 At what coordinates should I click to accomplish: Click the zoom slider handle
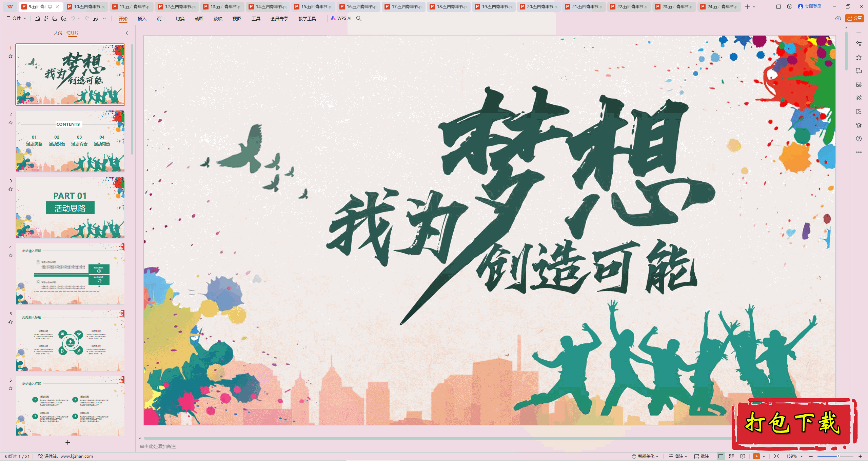[x=838, y=456]
